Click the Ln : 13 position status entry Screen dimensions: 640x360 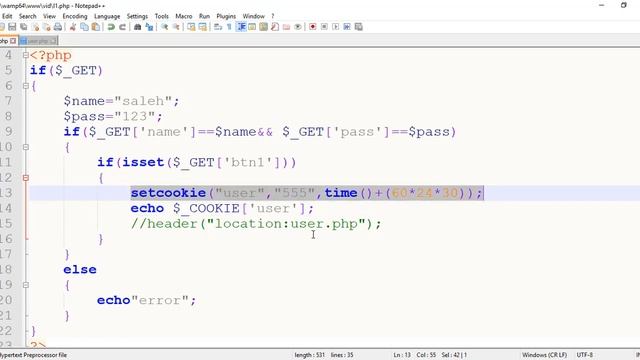[402, 355]
